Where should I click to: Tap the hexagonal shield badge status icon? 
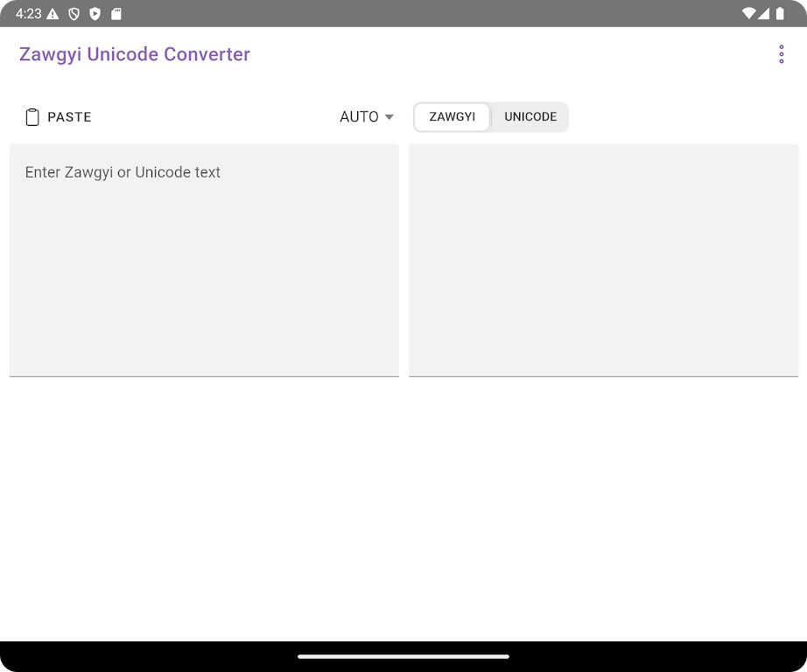[x=95, y=14]
